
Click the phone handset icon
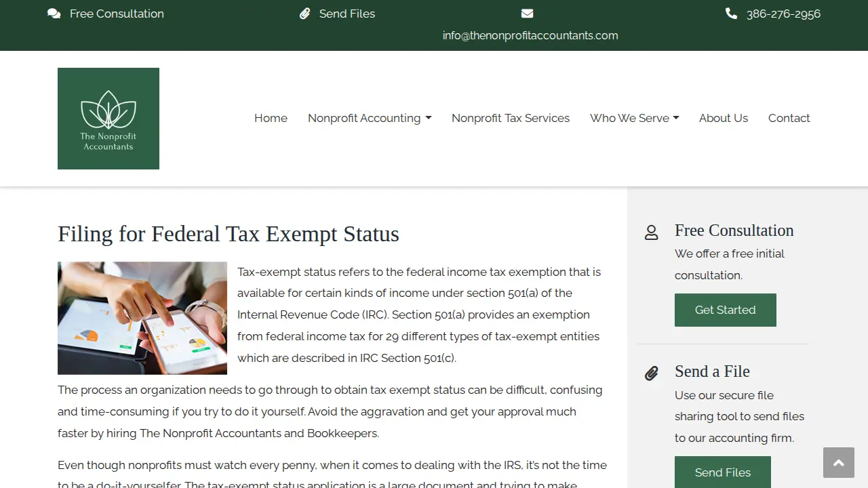(x=731, y=14)
